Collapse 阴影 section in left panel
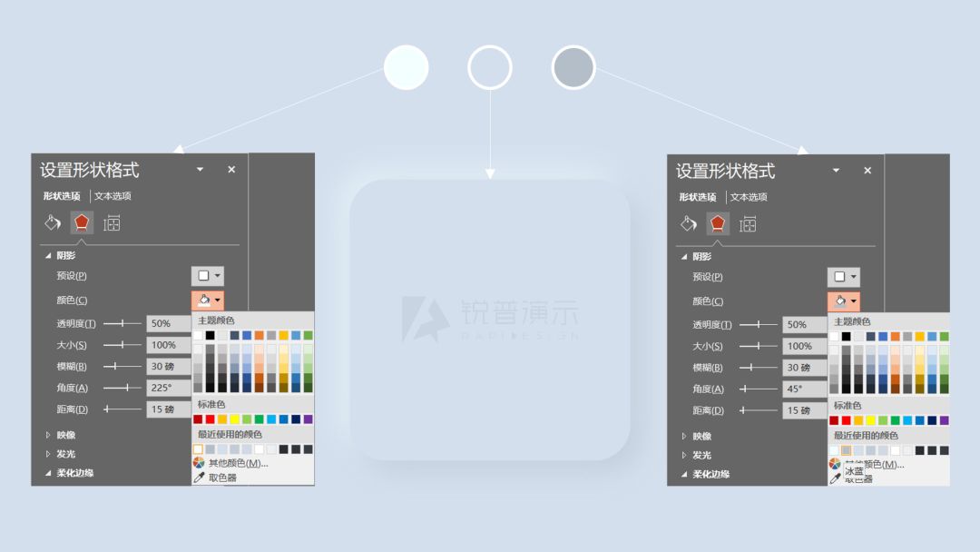The width and height of the screenshot is (980, 552). pyautogui.click(x=48, y=256)
